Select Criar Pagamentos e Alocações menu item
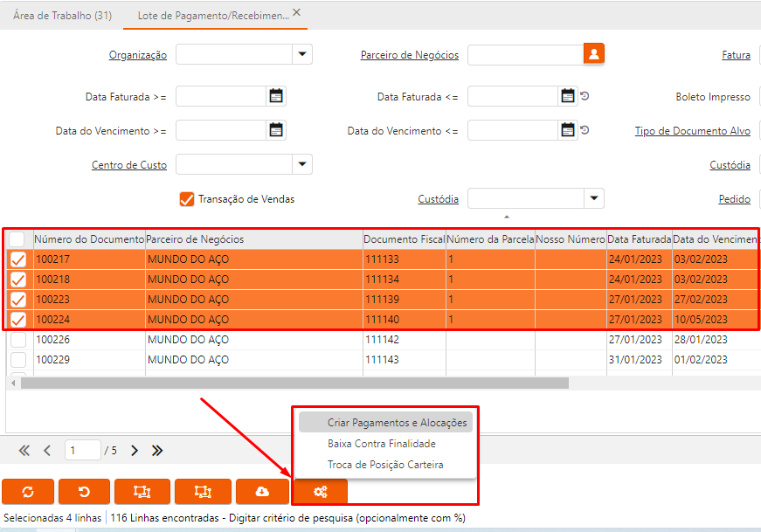Viewport: 761px width, 532px height. (397, 423)
